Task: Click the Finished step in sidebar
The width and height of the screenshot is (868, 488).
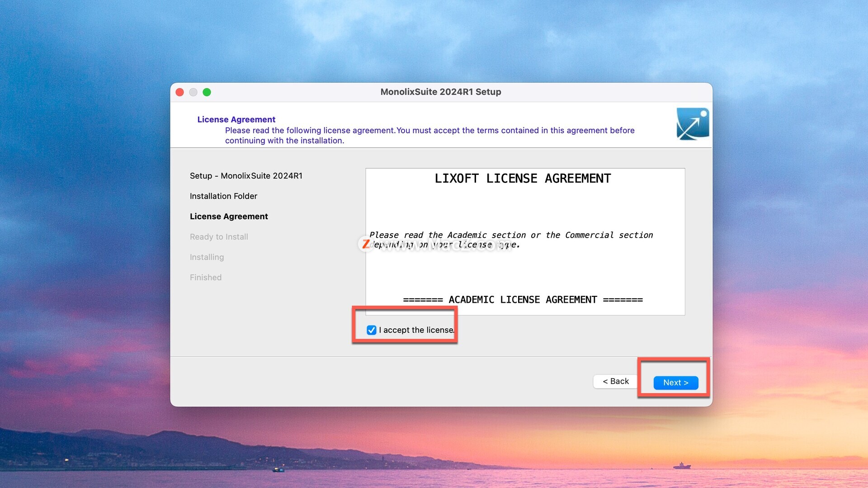Action: (x=206, y=277)
